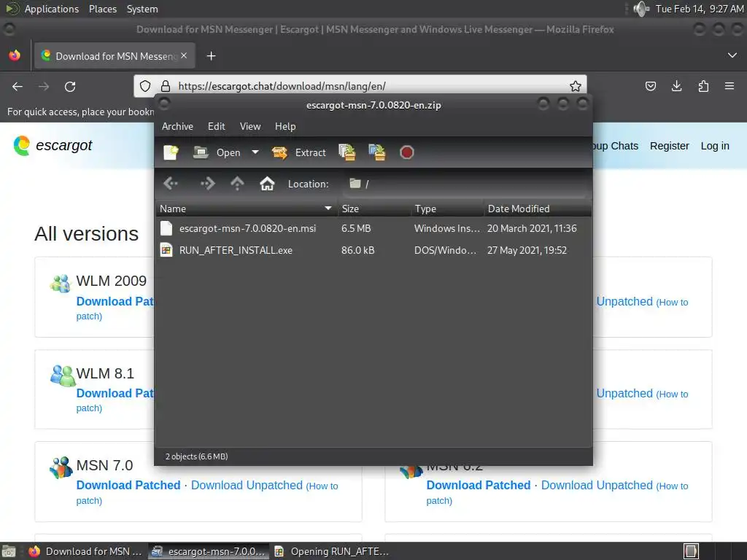The image size is (747, 560).
Task: Expand the Open recent archives dropdown arrow
Action: (255, 152)
